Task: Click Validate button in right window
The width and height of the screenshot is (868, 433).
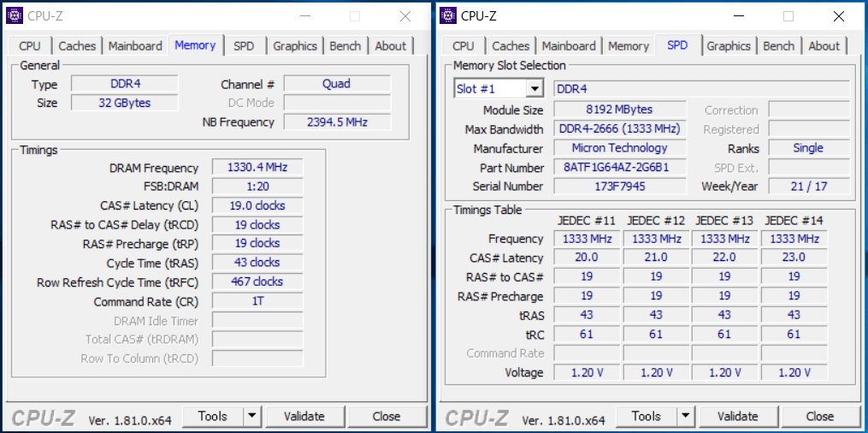Action: click(738, 416)
